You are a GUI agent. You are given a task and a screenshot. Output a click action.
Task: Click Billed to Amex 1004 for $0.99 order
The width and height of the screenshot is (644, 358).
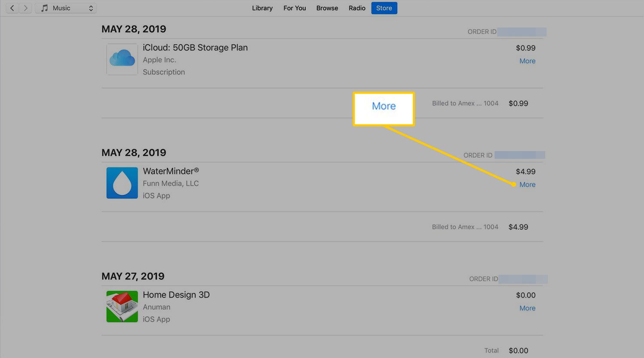pyautogui.click(x=465, y=103)
